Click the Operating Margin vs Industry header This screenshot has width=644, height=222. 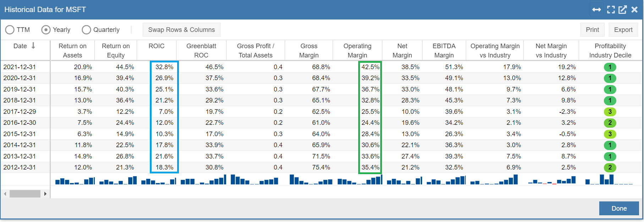[x=495, y=50]
